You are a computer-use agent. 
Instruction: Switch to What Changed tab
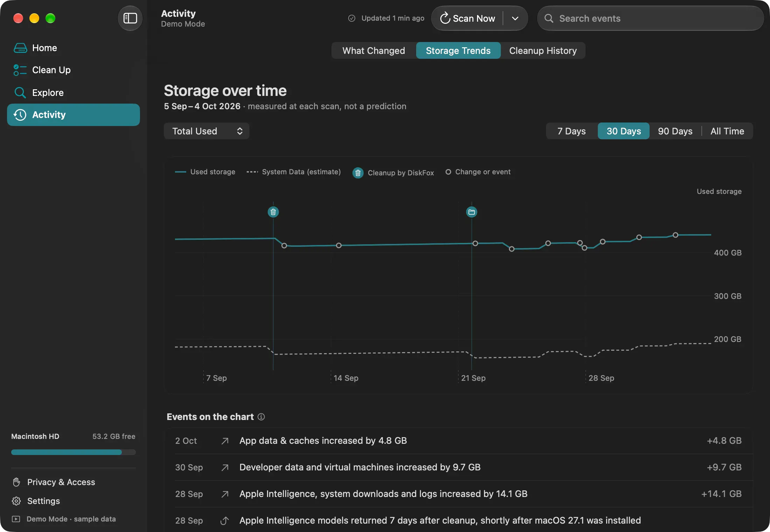[373, 51]
